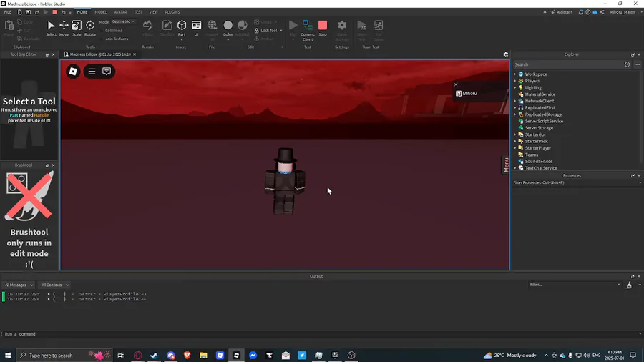
Task: Activate the Scale tool
Action: point(77,29)
